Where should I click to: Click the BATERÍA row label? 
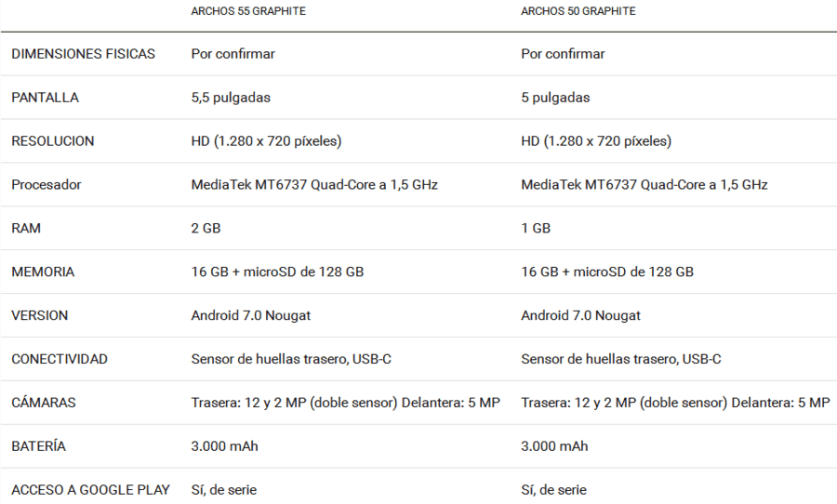point(38,446)
